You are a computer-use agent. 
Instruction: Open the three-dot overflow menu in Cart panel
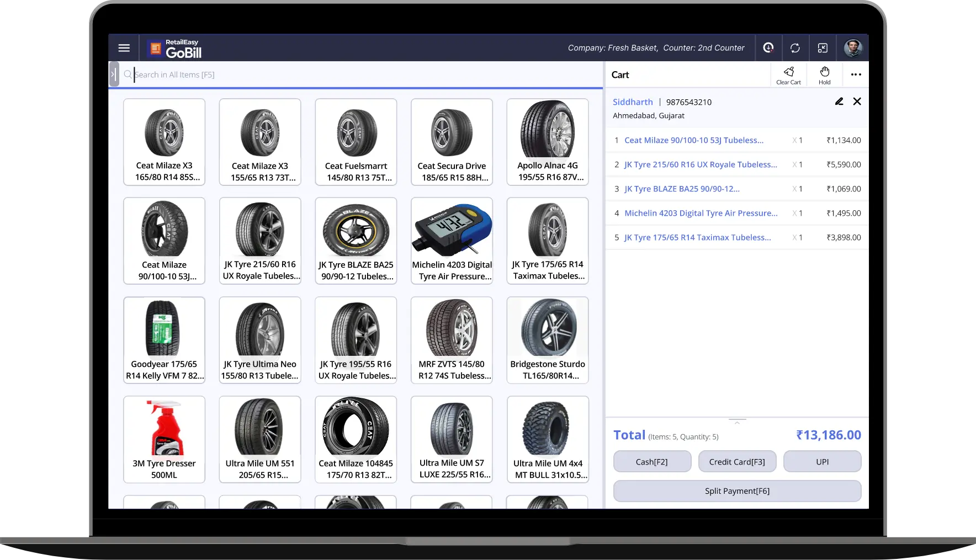tap(856, 74)
